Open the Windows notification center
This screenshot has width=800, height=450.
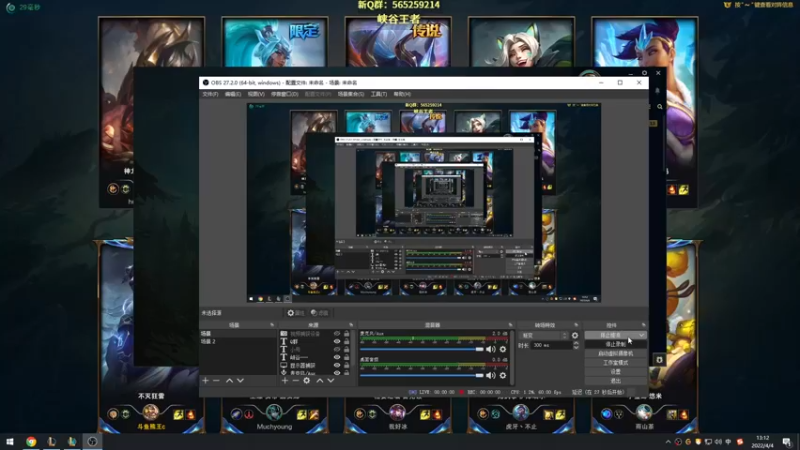(787, 442)
